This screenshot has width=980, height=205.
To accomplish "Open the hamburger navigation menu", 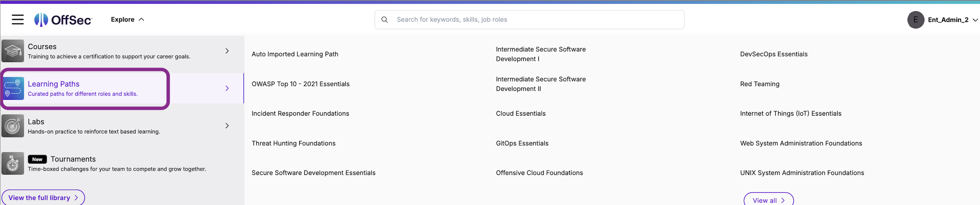I will (18, 19).
